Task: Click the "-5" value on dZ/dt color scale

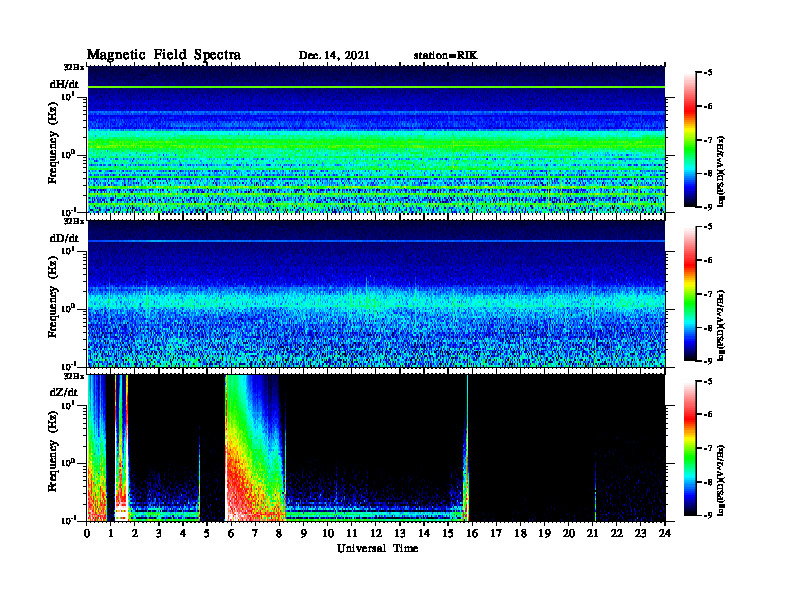Action: pyautogui.click(x=708, y=381)
